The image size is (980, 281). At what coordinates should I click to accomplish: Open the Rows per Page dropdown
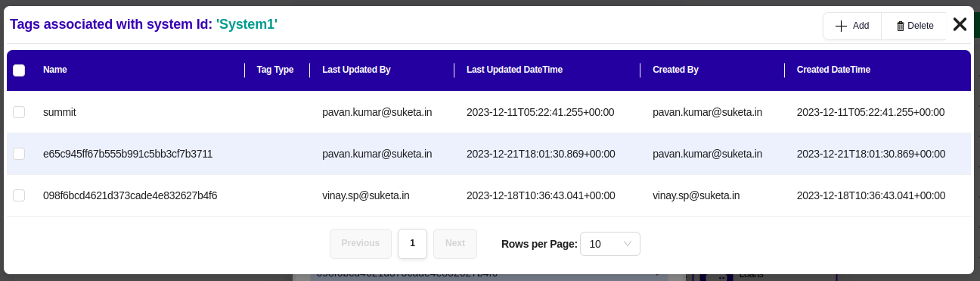(610, 244)
